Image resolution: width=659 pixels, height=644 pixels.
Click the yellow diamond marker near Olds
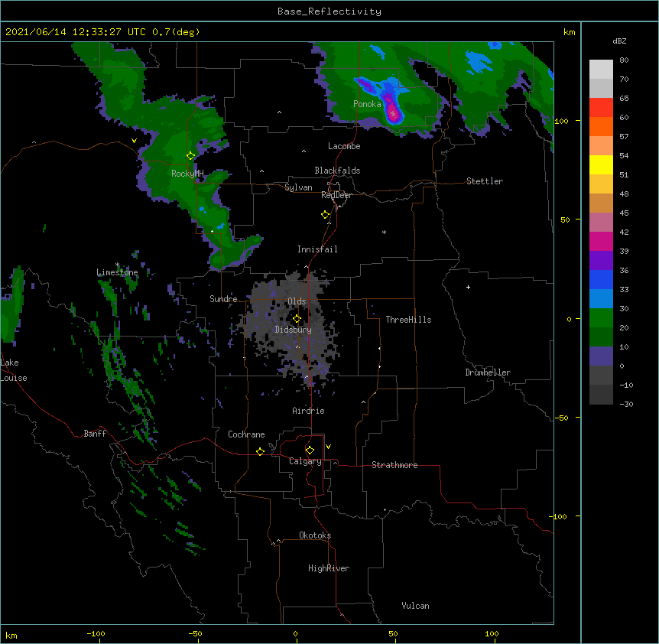[297, 319]
